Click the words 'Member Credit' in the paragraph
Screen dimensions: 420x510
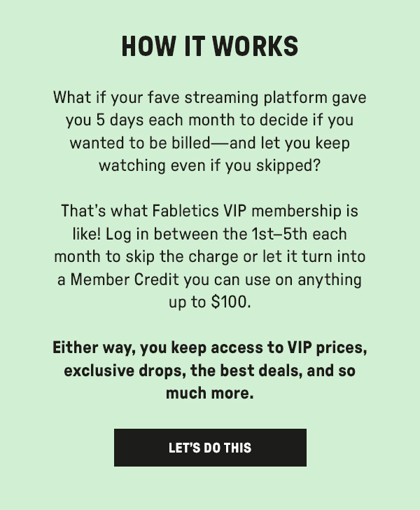(125, 280)
